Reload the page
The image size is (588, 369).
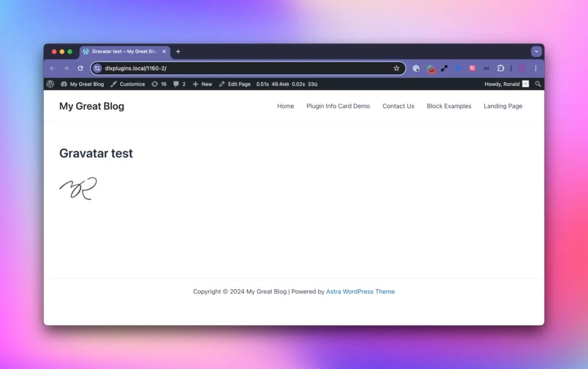(80, 69)
